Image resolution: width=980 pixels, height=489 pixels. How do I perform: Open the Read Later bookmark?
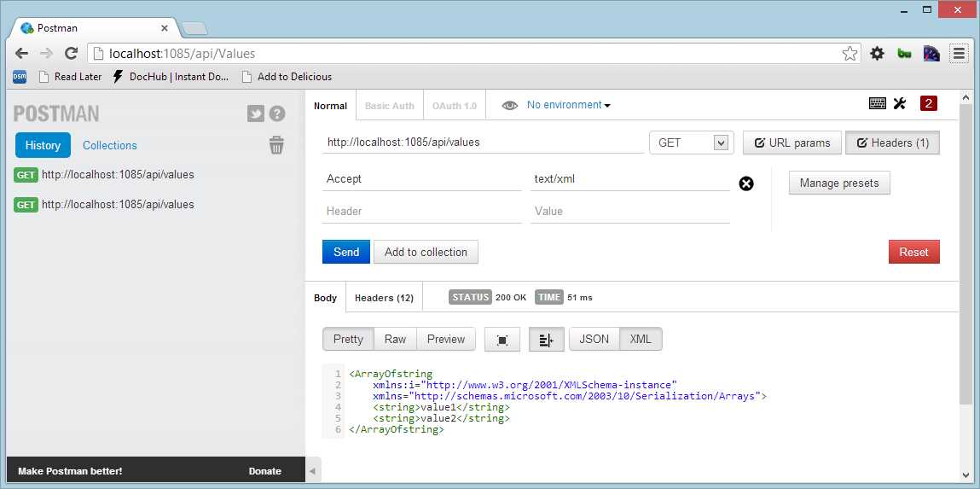[71, 77]
